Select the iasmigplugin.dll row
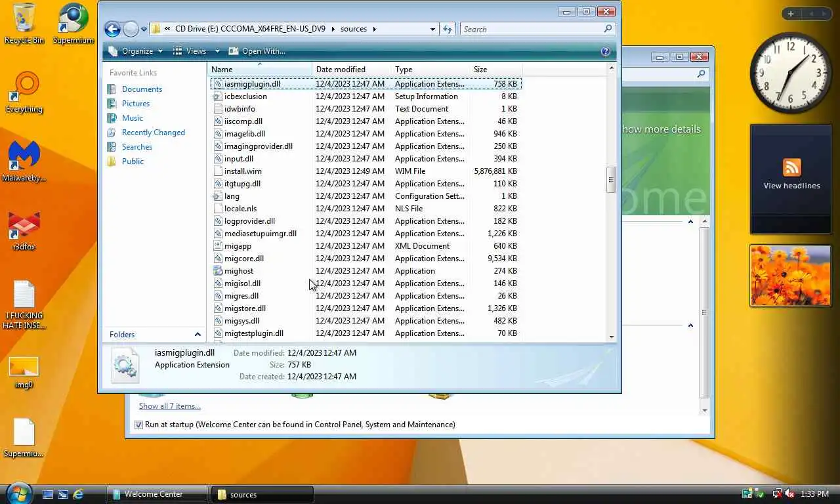 tap(366, 84)
